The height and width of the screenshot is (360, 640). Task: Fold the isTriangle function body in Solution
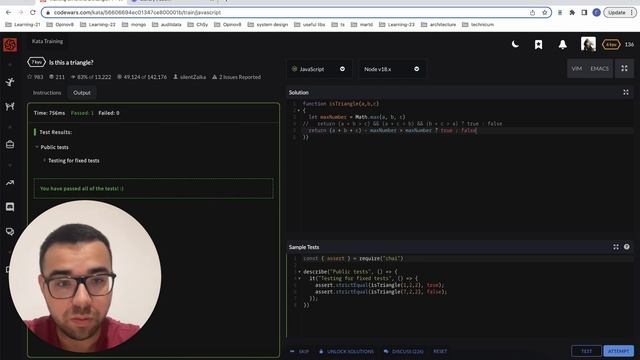point(298,110)
